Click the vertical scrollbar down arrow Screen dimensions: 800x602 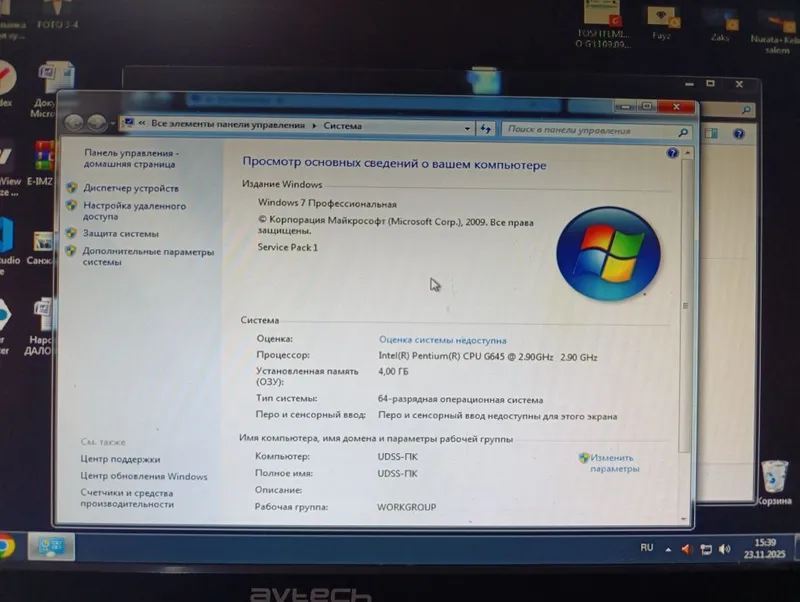pyautogui.click(x=684, y=519)
